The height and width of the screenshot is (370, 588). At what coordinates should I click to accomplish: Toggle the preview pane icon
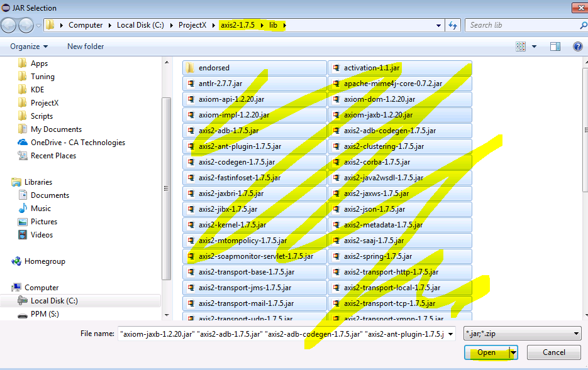555,46
